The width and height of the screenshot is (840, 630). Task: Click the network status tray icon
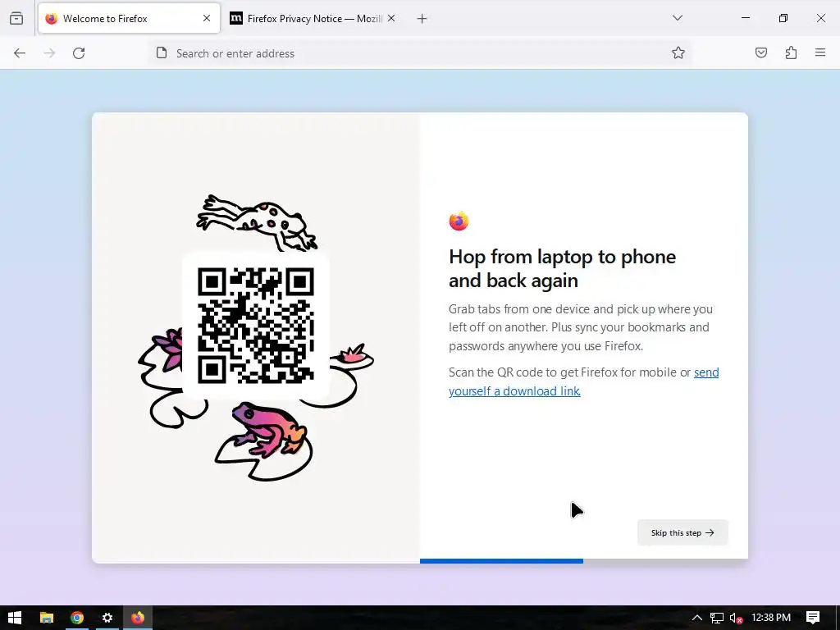pyautogui.click(x=717, y=618)
